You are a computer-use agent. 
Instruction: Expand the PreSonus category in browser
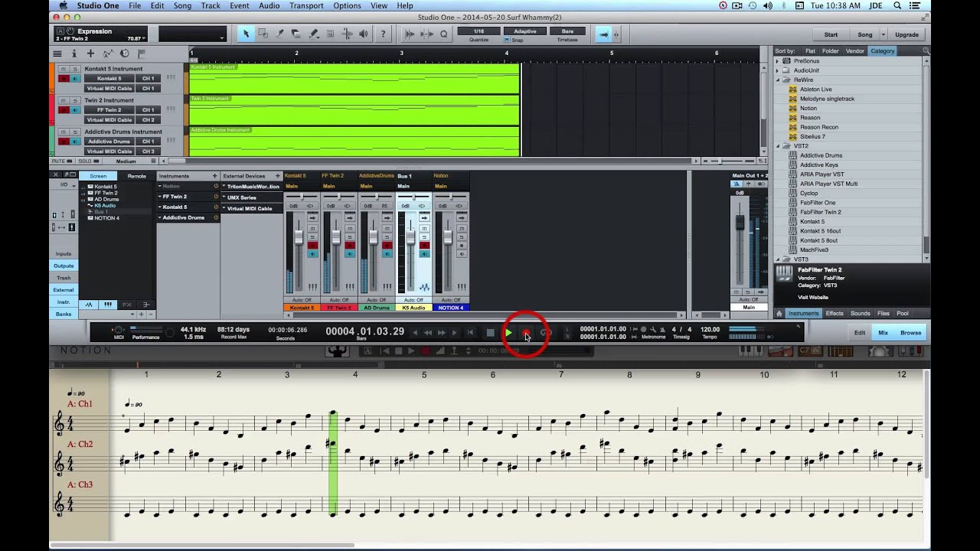point(778,60)
